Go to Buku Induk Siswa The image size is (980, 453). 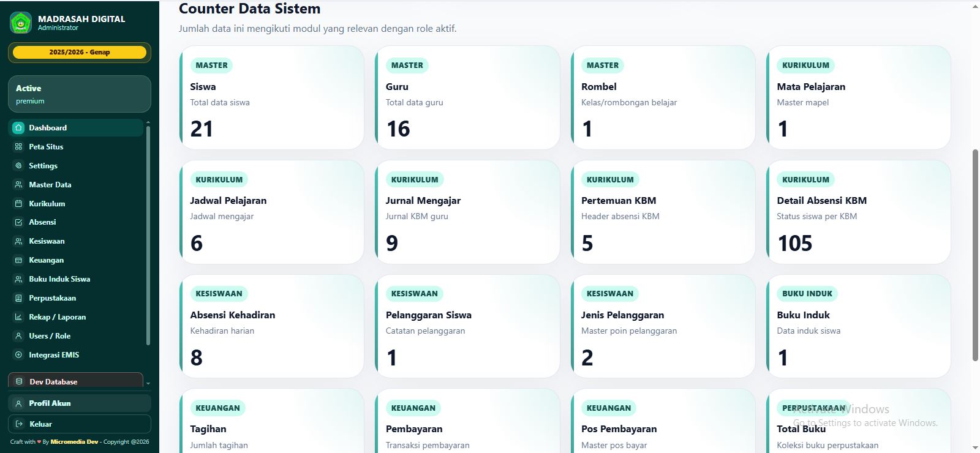[76, 279]
